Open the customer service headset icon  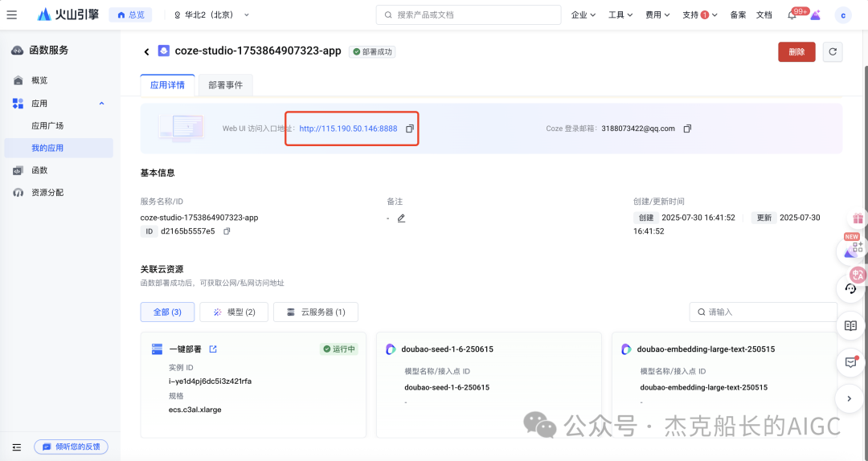[851, 288]
